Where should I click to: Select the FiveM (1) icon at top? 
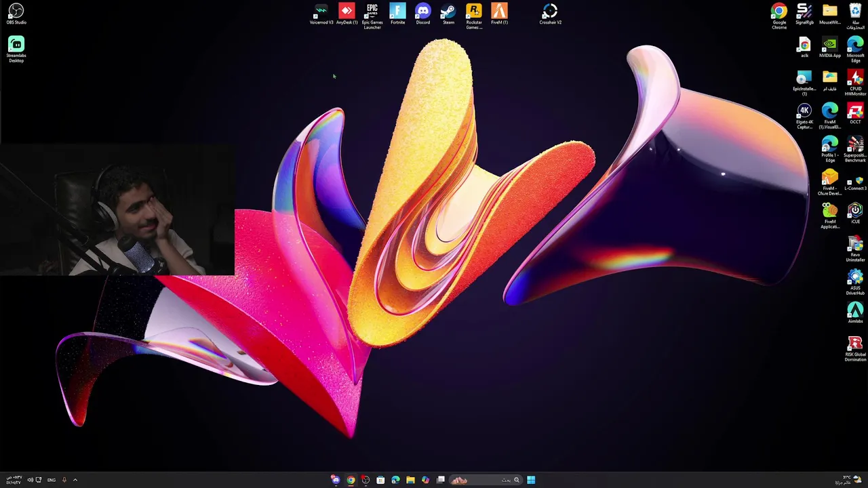(499, 14)
